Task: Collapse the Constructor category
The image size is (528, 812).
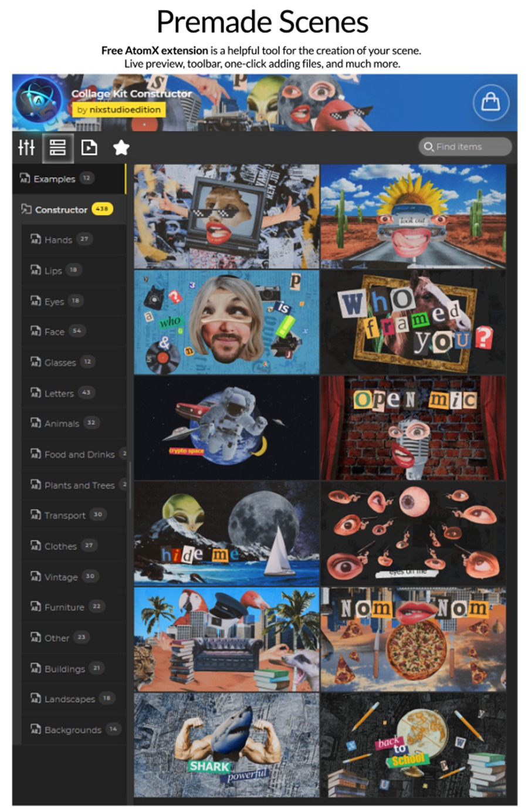Action: click(61, 209)
